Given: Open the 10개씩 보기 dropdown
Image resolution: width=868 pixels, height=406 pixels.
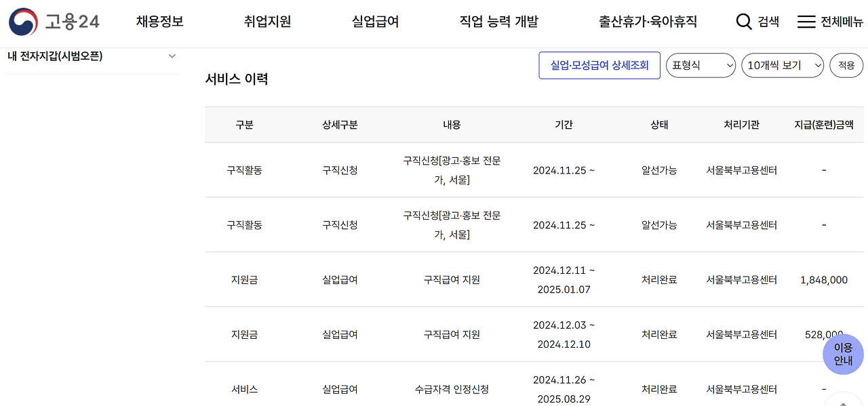Looking at the screenshot, I should (x=783, y=65).
